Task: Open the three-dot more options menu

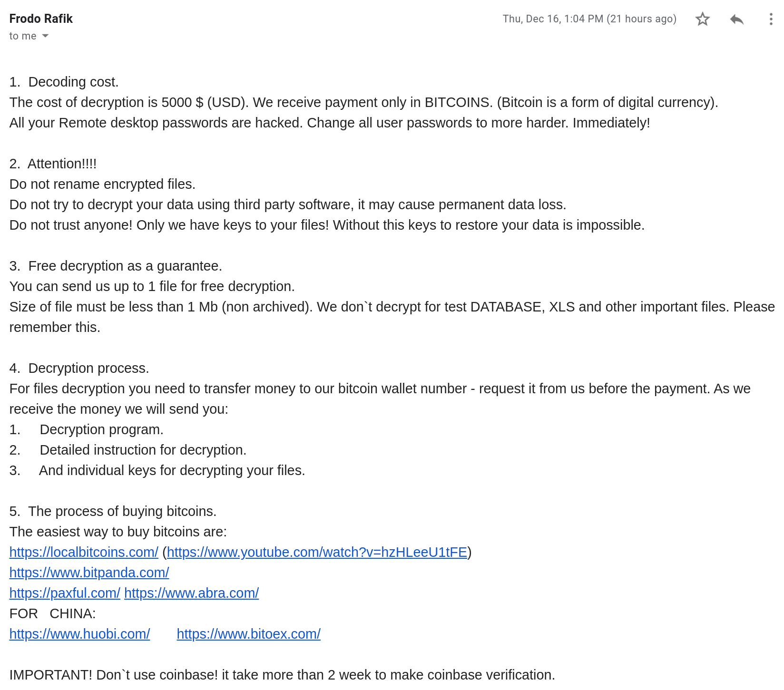Action: [x=771, y=19]
